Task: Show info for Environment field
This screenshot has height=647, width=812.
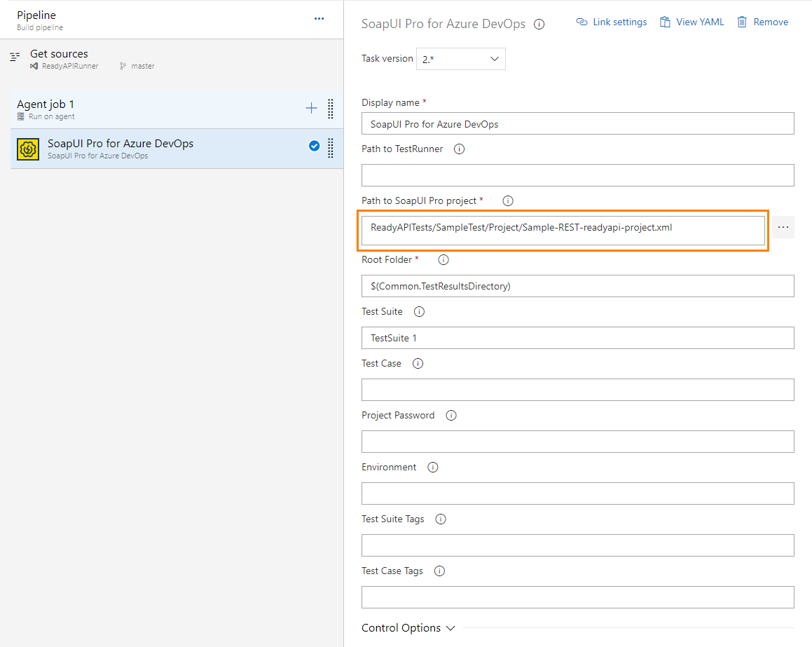Action: point(433,468)
